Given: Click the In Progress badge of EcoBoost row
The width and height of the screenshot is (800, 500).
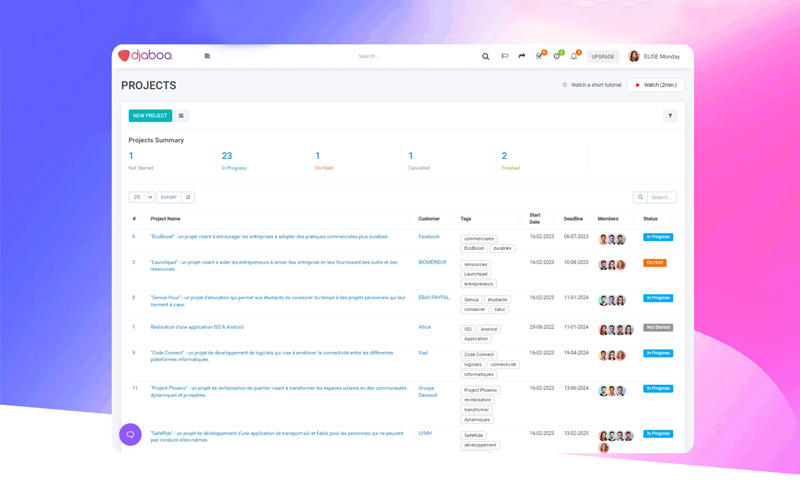Looking at the screenshot, I should tap(658, 237).
